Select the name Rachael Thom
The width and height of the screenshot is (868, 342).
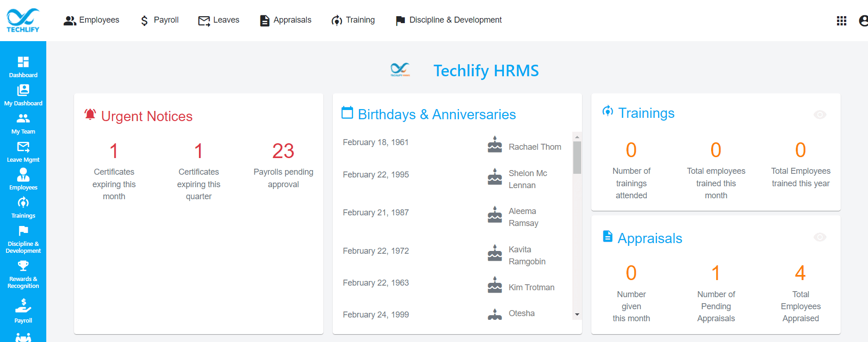[x=535, y=147]
